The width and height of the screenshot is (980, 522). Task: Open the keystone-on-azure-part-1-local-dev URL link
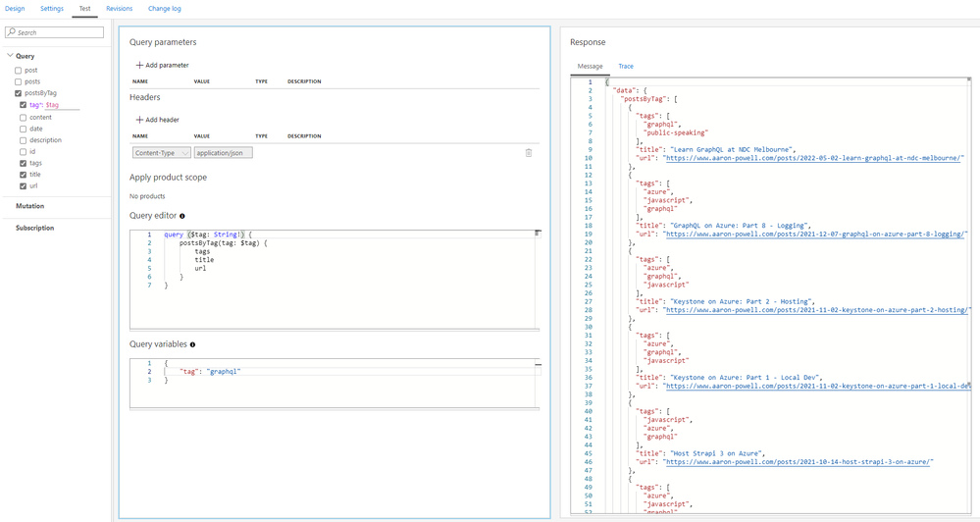817,387
